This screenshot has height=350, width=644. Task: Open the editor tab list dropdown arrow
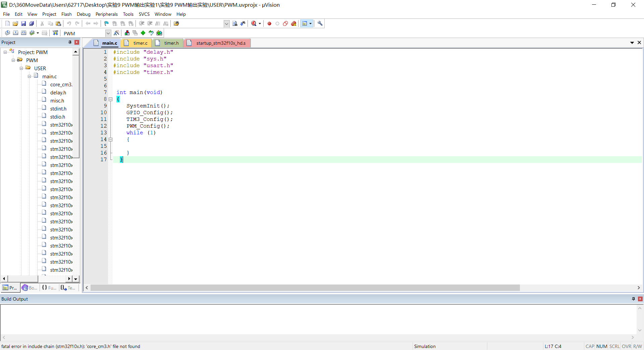click(x=632, y=43)
